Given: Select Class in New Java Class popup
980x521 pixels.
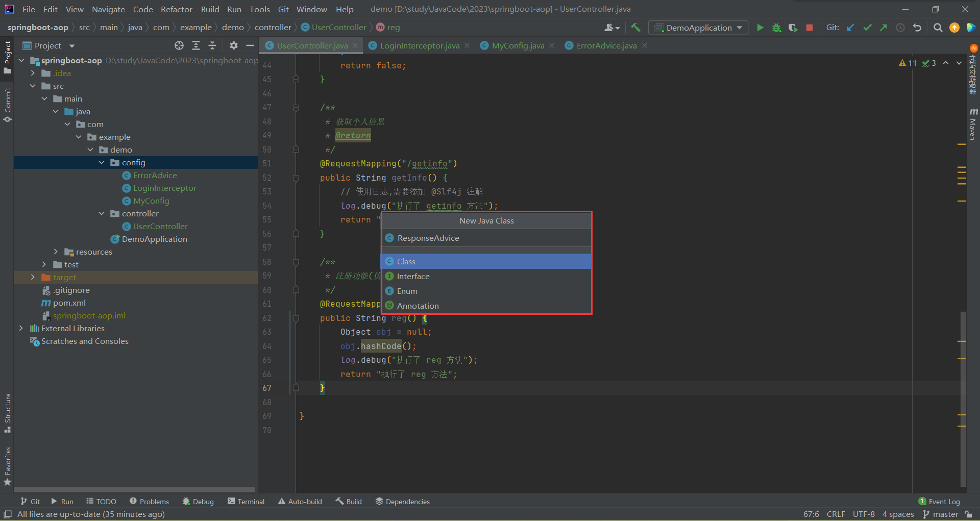Looking at the screenshot, I should pyautogui.click(x=487, y=261).
